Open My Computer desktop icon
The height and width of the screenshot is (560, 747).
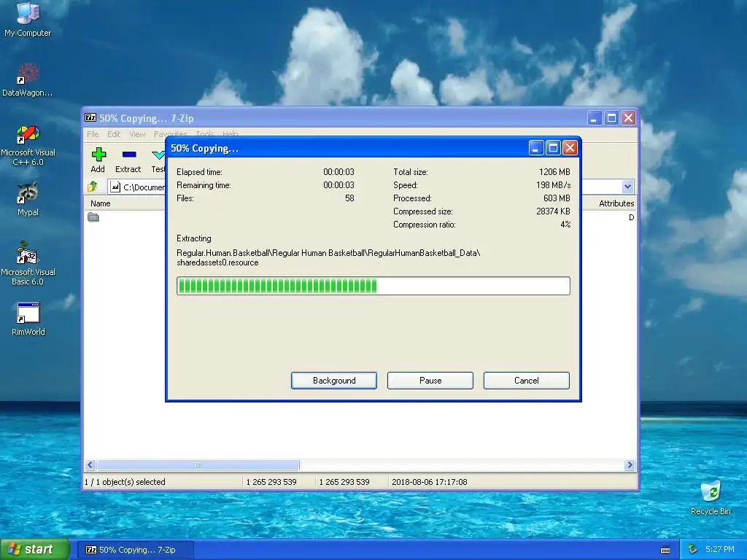tap(28, 19)
